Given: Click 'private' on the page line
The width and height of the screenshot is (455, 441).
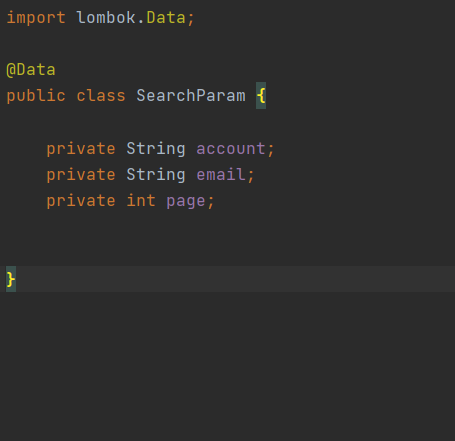Looking at the screenshot, I should (x=81, y=201).
